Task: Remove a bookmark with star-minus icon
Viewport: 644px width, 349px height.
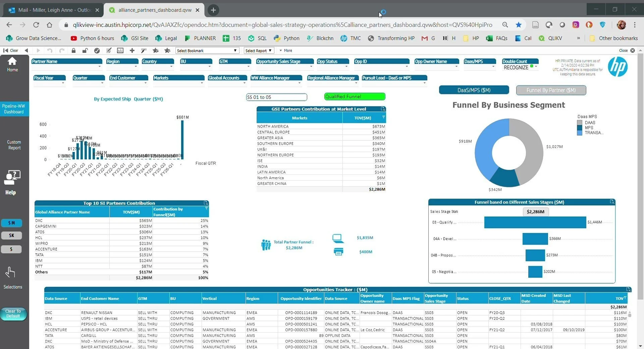Action: point(167,50)
